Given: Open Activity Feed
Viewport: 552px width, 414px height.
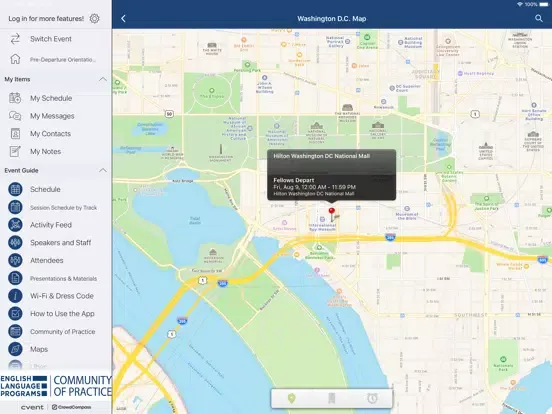Looking at the screenshot, I should tap(56, 225).
